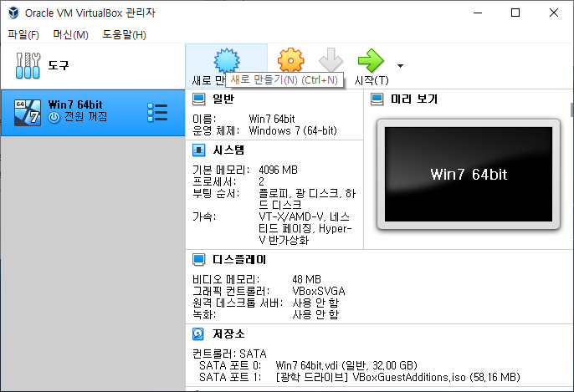Click the Display (디스플레이) monitor icon

(199, 259)
